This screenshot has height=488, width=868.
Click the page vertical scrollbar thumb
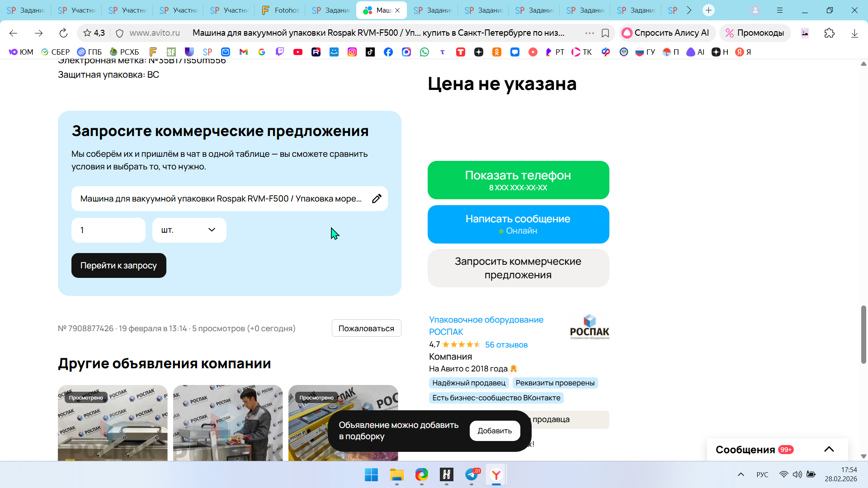863,334
